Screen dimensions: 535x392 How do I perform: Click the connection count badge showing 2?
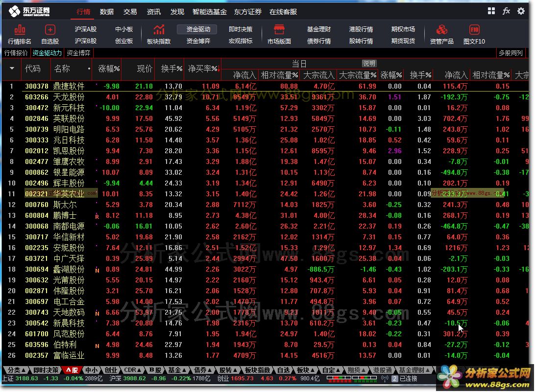coord(395,379)
